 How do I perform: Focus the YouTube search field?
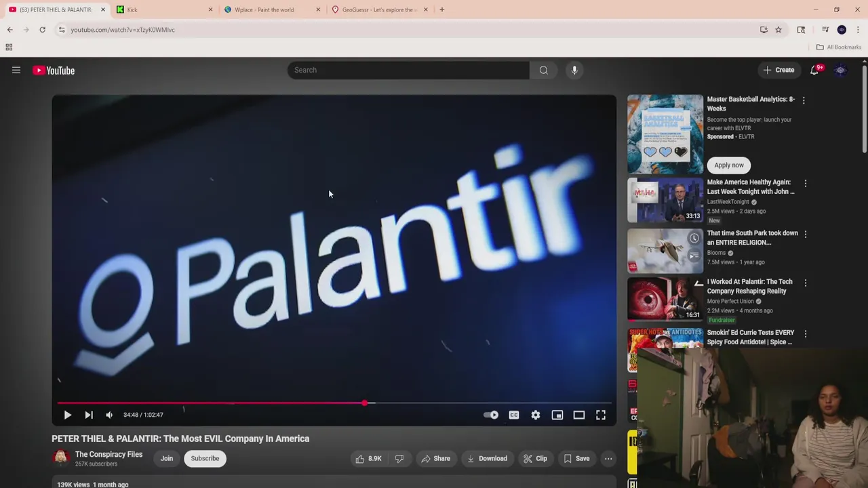pyautogui.click(x=408, y=70)
